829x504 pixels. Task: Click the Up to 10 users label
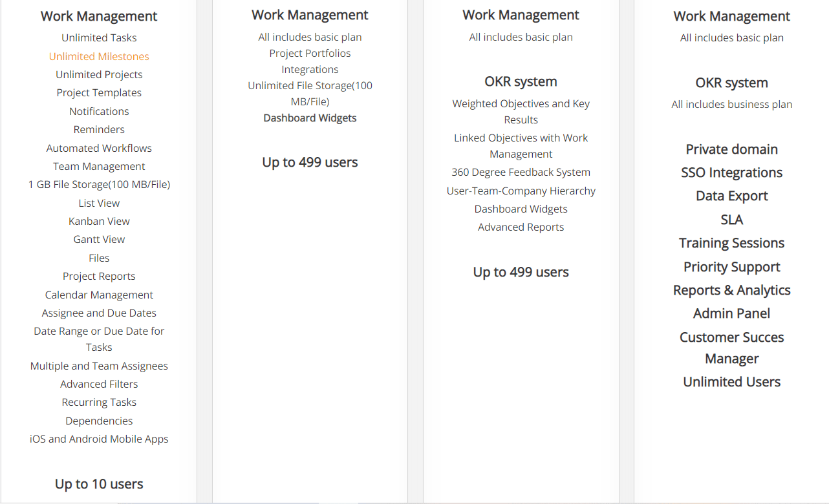pos(99,484)
